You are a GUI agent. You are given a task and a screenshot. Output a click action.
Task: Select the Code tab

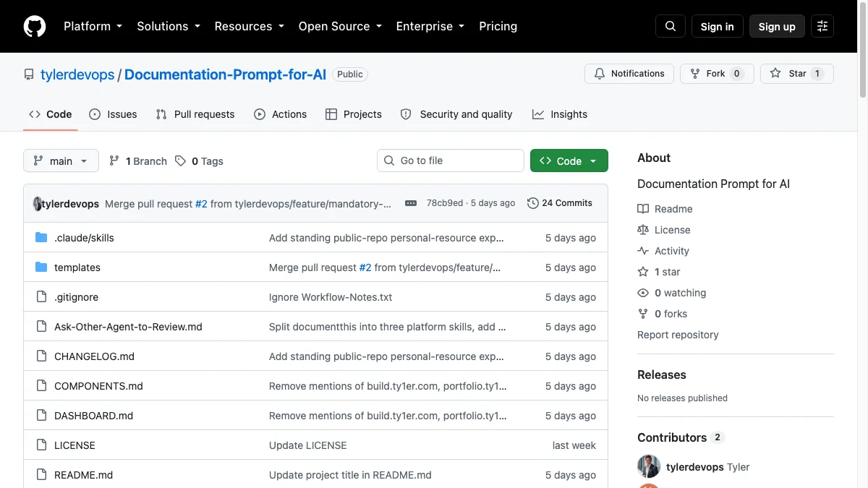51,114
